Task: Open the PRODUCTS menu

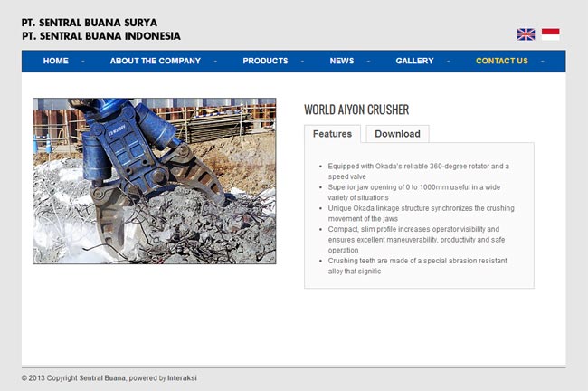Action: click(265, 61)
